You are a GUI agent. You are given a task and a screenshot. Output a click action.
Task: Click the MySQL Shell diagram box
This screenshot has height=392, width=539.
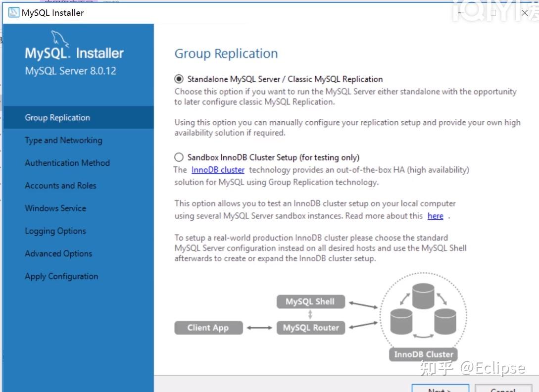point(311,301)
